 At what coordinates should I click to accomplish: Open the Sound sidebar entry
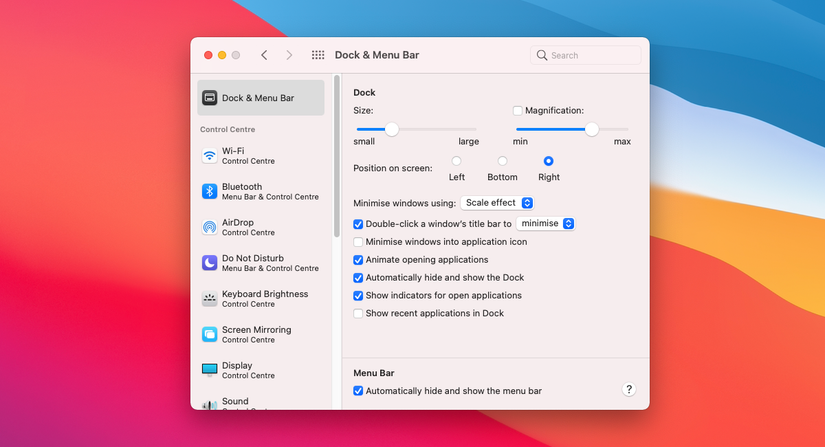[235, 402]
